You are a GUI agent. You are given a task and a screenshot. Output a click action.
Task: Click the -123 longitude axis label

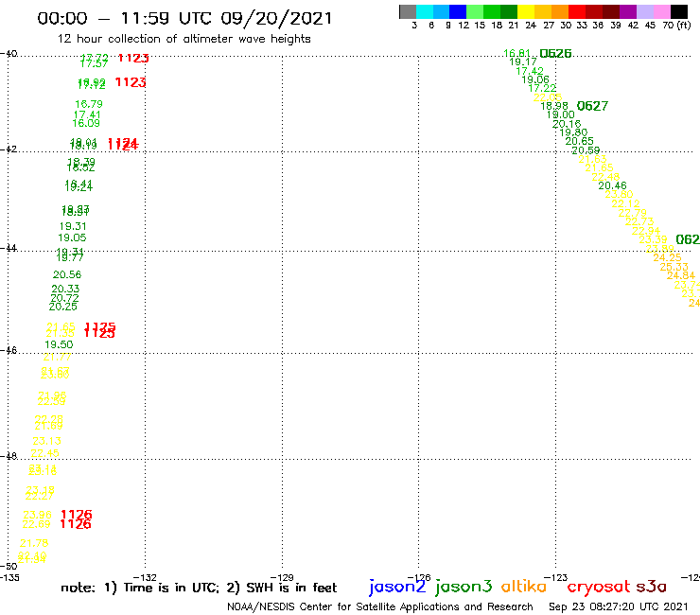pyautogui.click(x=556, y=577)
